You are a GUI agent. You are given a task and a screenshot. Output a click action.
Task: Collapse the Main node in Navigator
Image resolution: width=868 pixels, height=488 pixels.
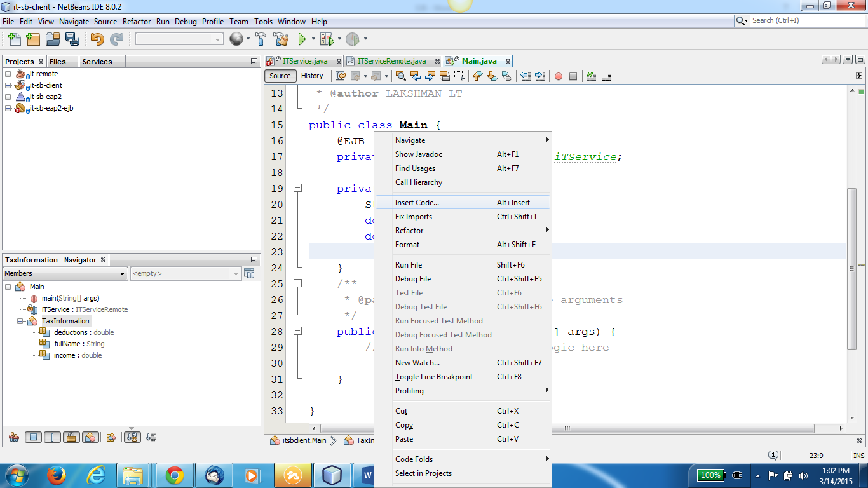pyautogui.click(x=8, y=287)
